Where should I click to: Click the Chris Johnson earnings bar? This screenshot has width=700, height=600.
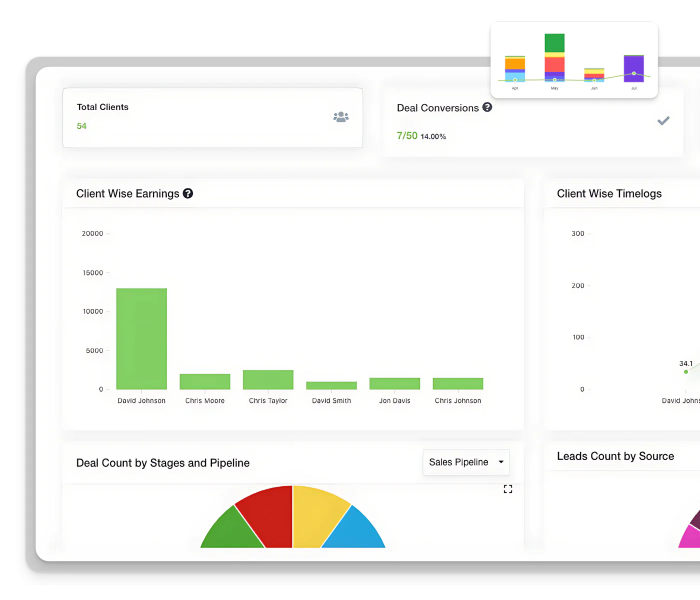[458, 383]
